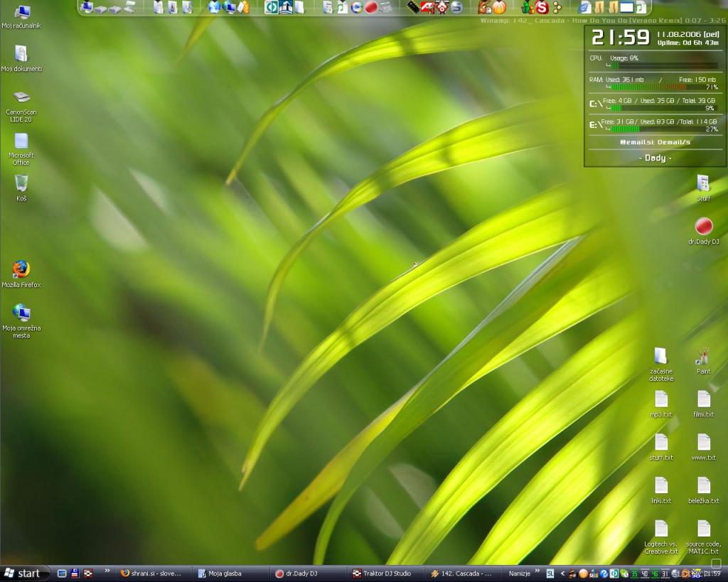Click the large 21:59 clock in widget
This screenshot has height=582, width=728.
(620, 37)
